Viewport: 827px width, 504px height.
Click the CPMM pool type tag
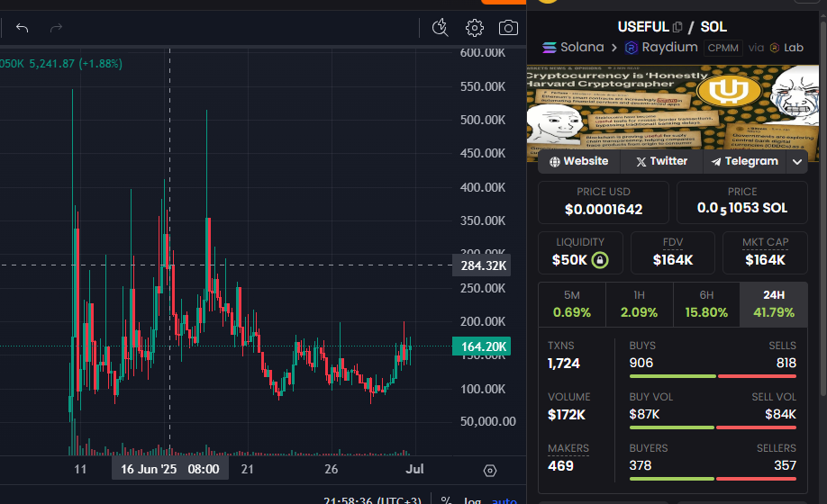click(722, 48)
